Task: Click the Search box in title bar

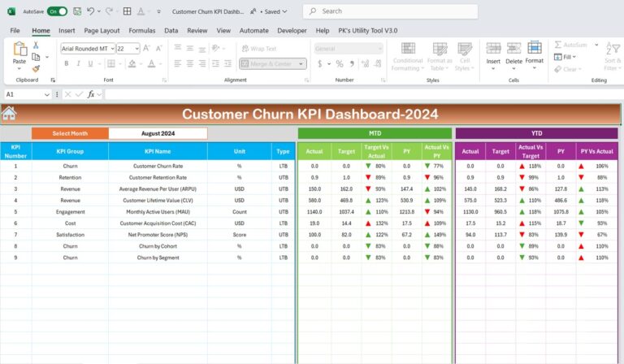Action: [x=390, y=11]
